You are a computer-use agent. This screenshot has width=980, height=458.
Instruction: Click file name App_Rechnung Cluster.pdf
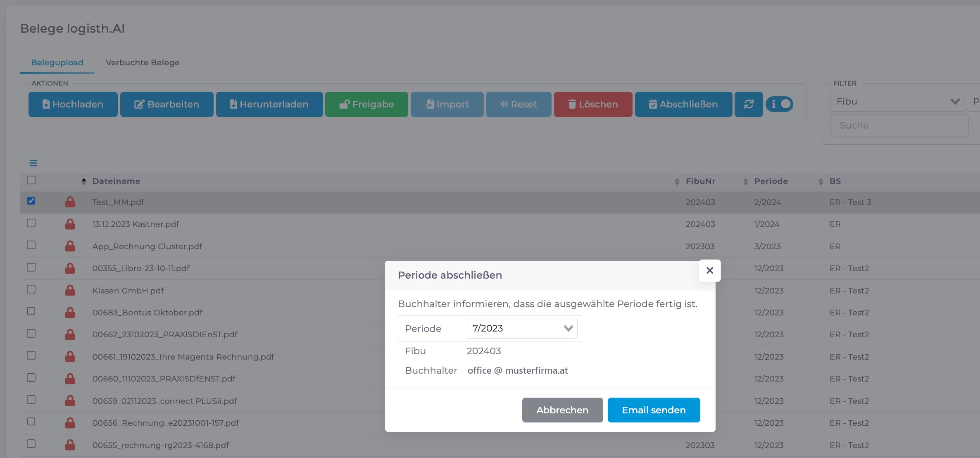[x=147, y=246]
